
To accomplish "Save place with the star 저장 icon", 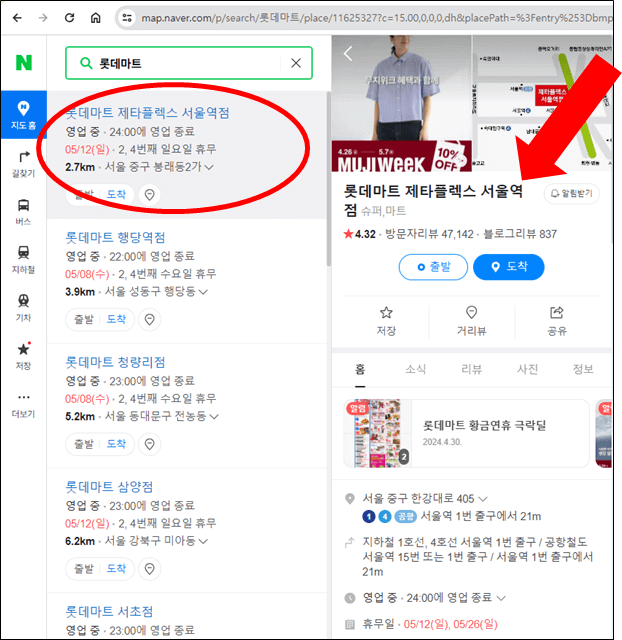I will tap(386, 321).
